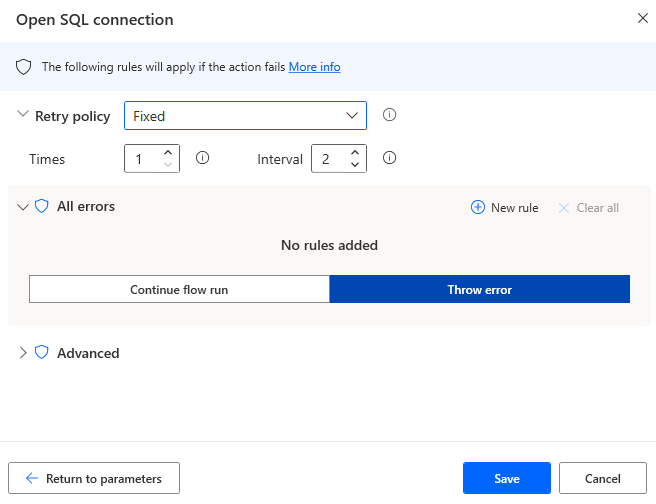656x504 pixels.
Task: Expand the Advanced section
Action: pos(23,353)
